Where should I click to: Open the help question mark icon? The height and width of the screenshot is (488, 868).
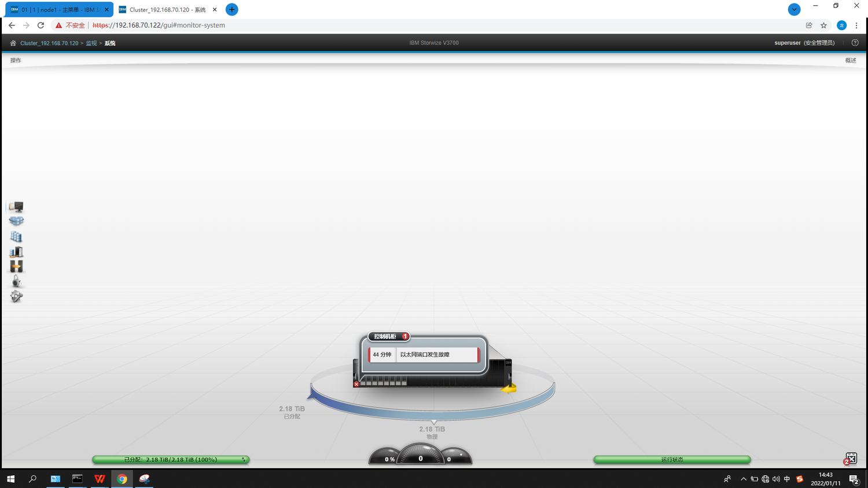855,43
